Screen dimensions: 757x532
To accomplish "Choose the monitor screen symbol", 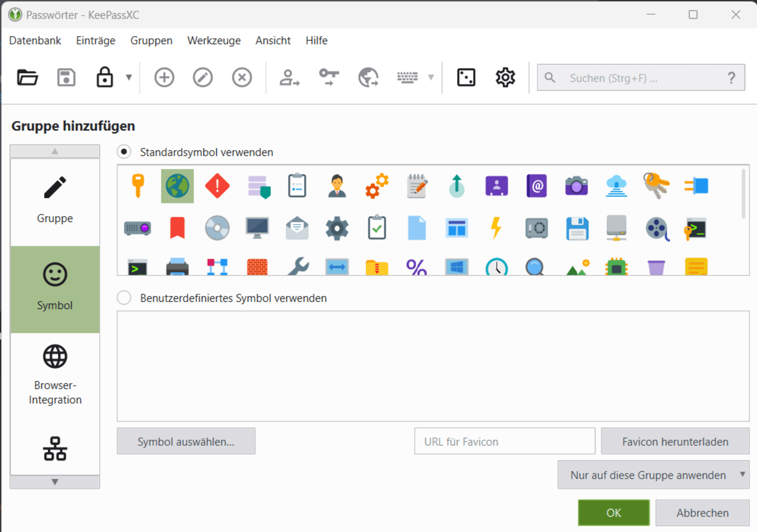I will pos(257,228).
